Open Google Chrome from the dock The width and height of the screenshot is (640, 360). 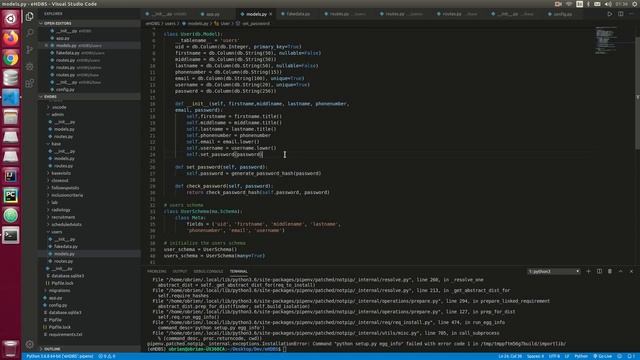11,58
